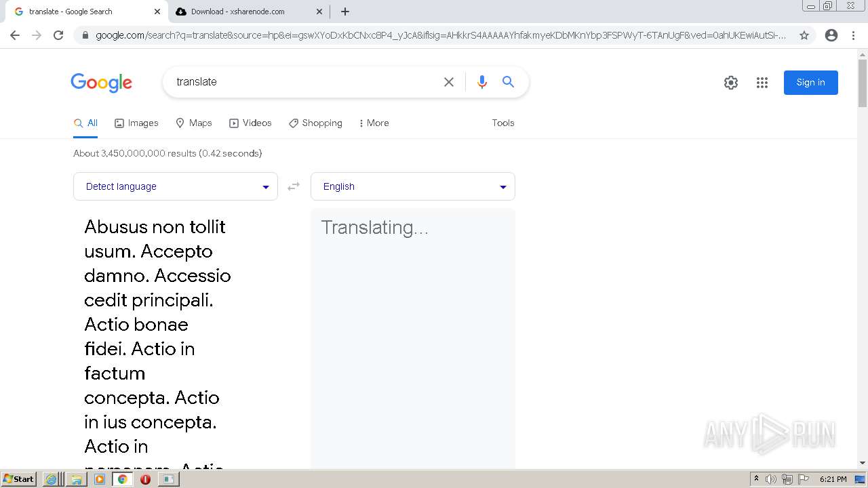
Task: Click the Chrome taskbar icon
Action: point(123,479)
